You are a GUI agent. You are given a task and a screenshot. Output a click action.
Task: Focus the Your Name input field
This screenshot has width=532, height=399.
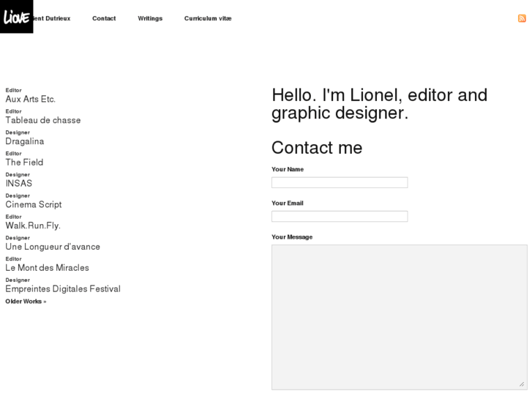click(x=340, y=182)
